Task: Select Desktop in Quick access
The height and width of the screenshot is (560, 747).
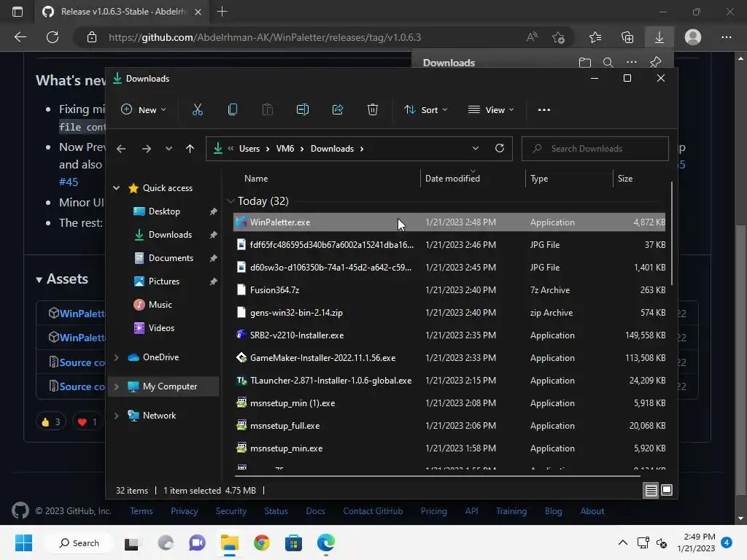Action: pyautogui.click(x=164, y=211)
